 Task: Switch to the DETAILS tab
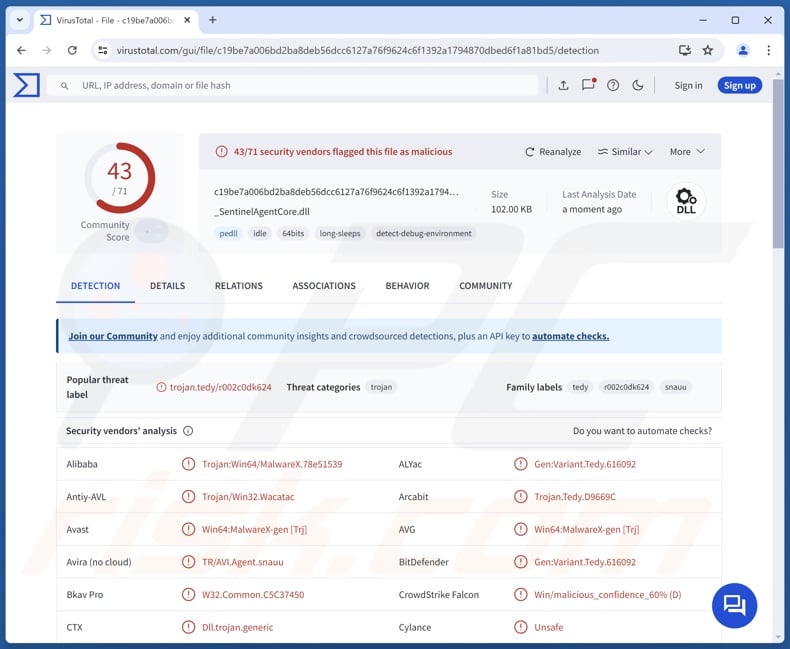[167, 286]
